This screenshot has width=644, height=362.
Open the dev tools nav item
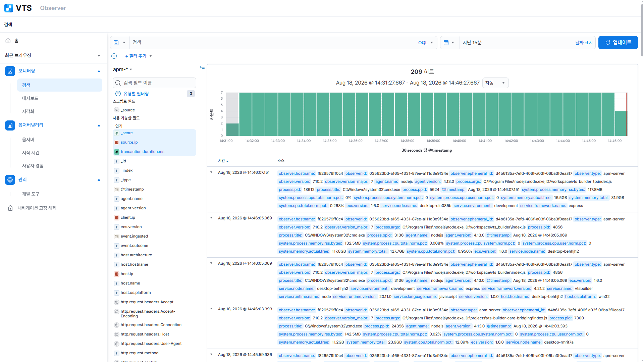point(31,194)
